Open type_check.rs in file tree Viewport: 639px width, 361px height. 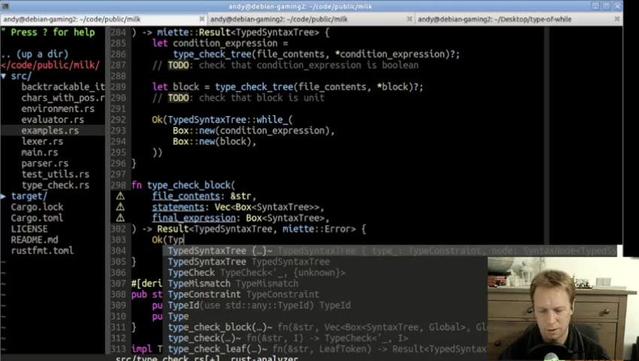pyautogui.click(x=55, y=185)
